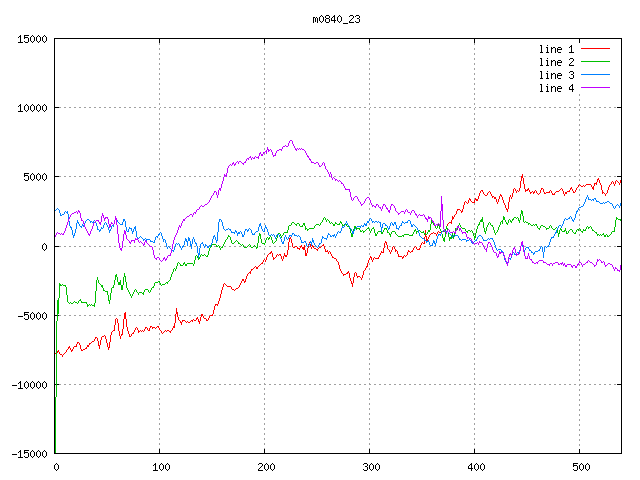This screenshot has height=480, width=640.
Task: Select the line 2 legend label
Action: click(556, 62)
